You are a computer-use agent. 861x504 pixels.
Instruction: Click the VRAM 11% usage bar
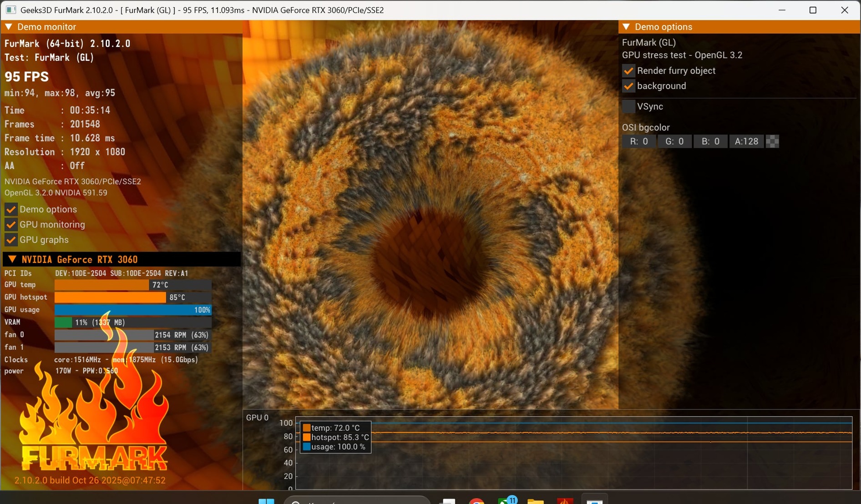pyautogui.click(x=133, y=323)
